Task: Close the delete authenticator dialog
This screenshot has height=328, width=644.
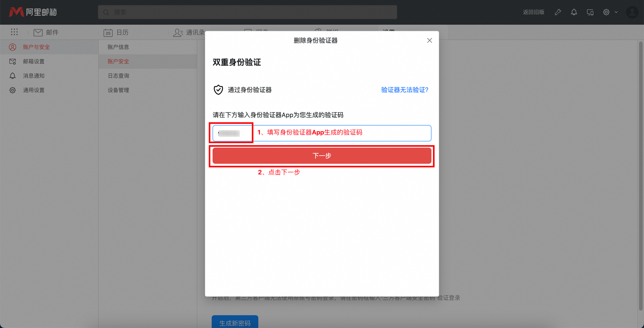Action: tap(429, 40)
